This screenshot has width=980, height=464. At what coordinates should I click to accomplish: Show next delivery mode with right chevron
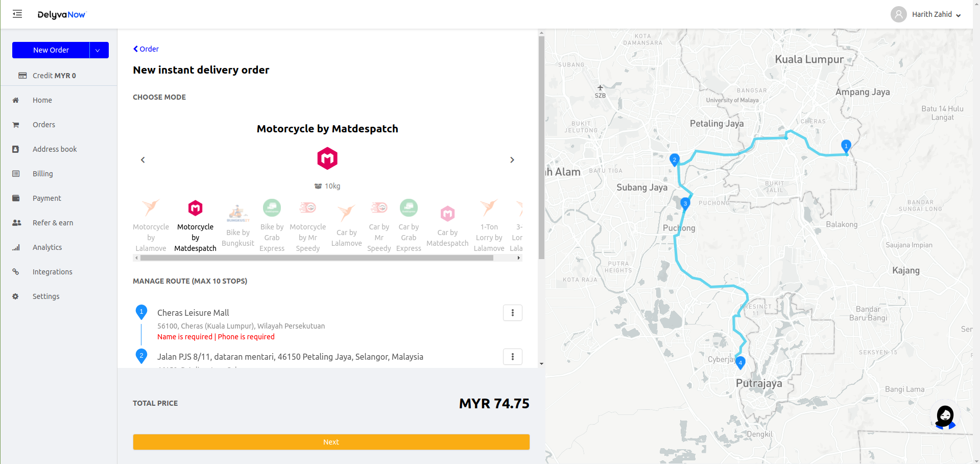click(512, 160)
